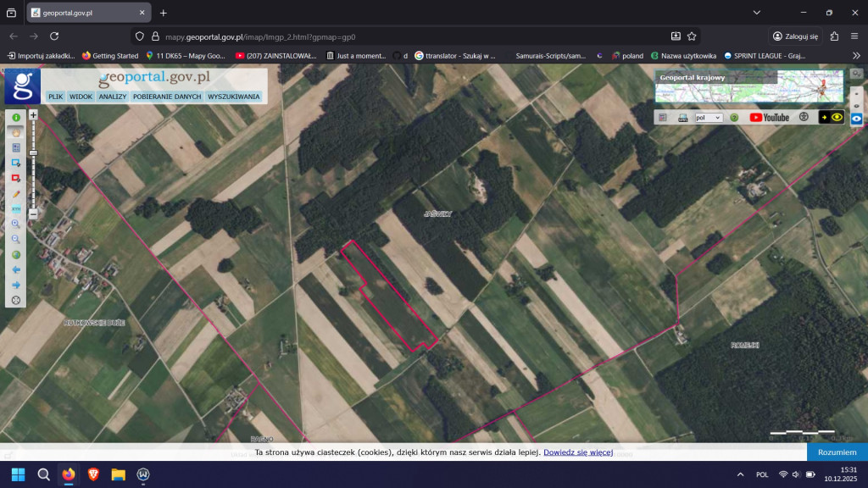Select the hand pan tool
Image resolution: width=868 pixels, height=488 pixels.
click(15, 132)
